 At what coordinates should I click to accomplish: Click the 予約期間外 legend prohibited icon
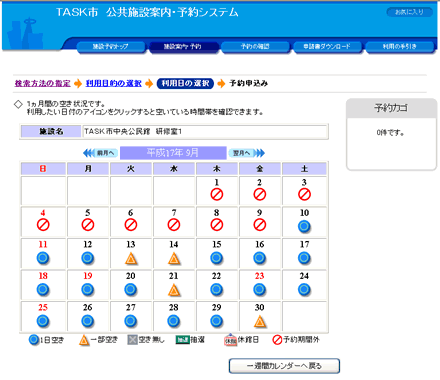(277, 340)
